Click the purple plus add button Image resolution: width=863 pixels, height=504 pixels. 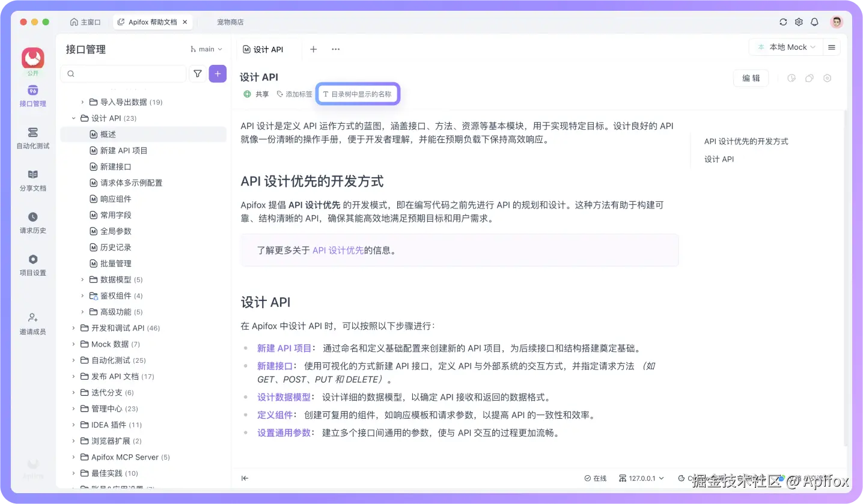click(218, 74)
